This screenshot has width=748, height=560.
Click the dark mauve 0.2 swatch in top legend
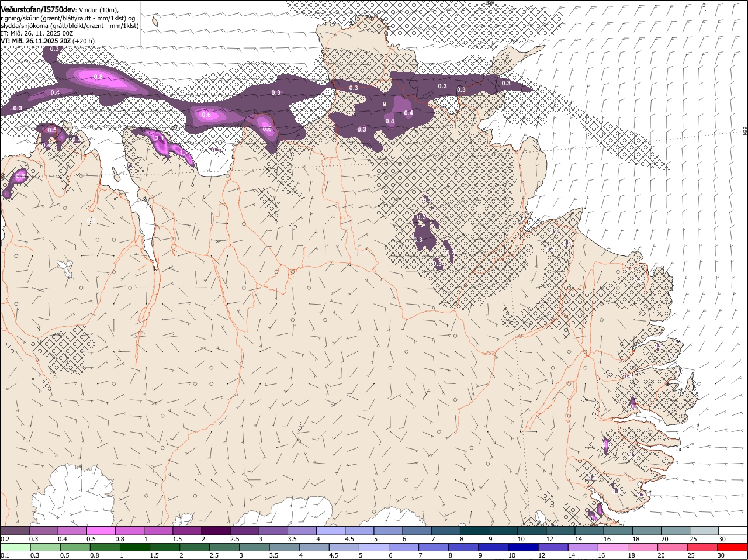pyautogui.click(x=15, y=530)
